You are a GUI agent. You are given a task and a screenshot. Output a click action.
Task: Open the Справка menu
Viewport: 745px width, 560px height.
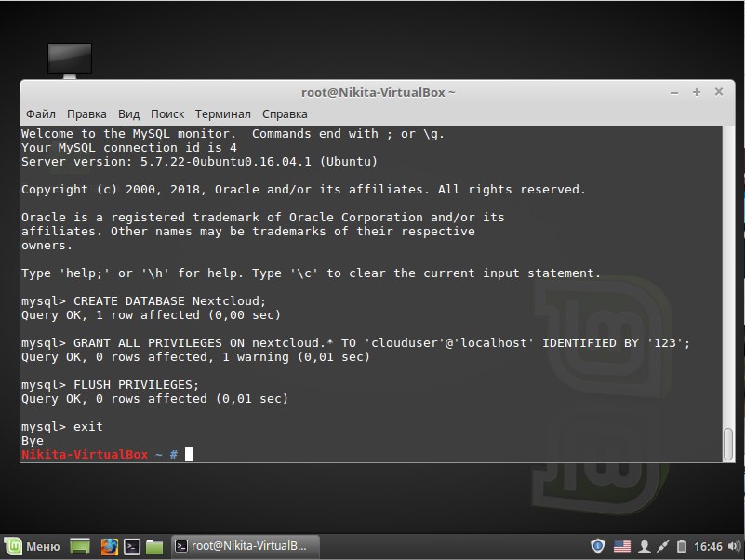(285, 114)
